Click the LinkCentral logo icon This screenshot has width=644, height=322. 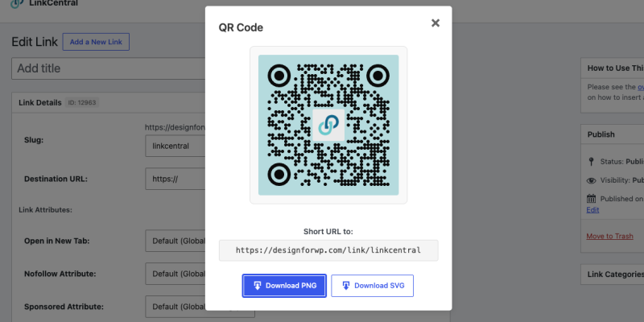(17, 4)
